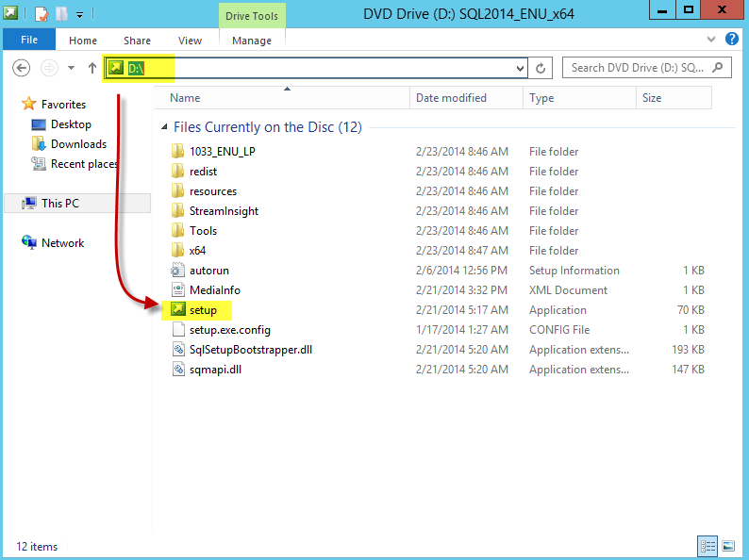Image resolution: width=749 pixels, height=560 pixels.
Task: Click the New folder quick access icon
Action: pos(61,14)
